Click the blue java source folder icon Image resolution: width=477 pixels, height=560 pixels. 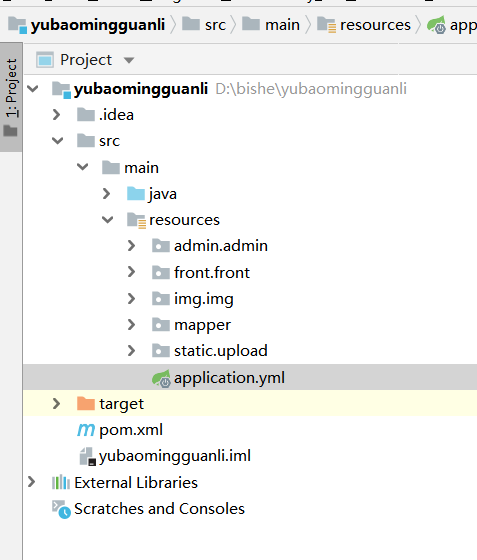click(136, 194)
